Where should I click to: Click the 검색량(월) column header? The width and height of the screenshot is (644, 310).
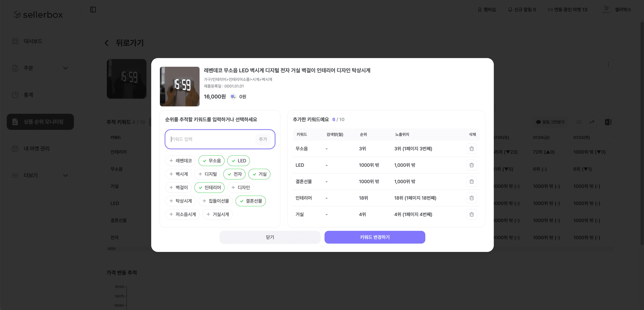point(335,135)
